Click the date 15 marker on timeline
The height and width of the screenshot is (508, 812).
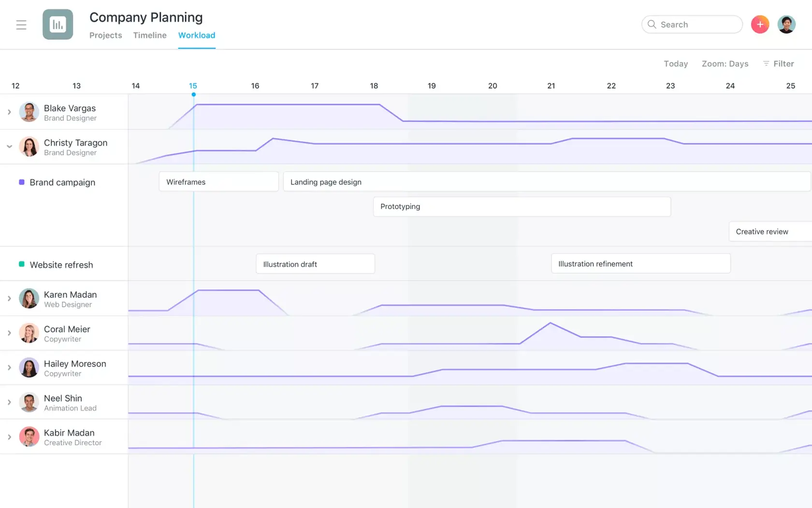193,86
